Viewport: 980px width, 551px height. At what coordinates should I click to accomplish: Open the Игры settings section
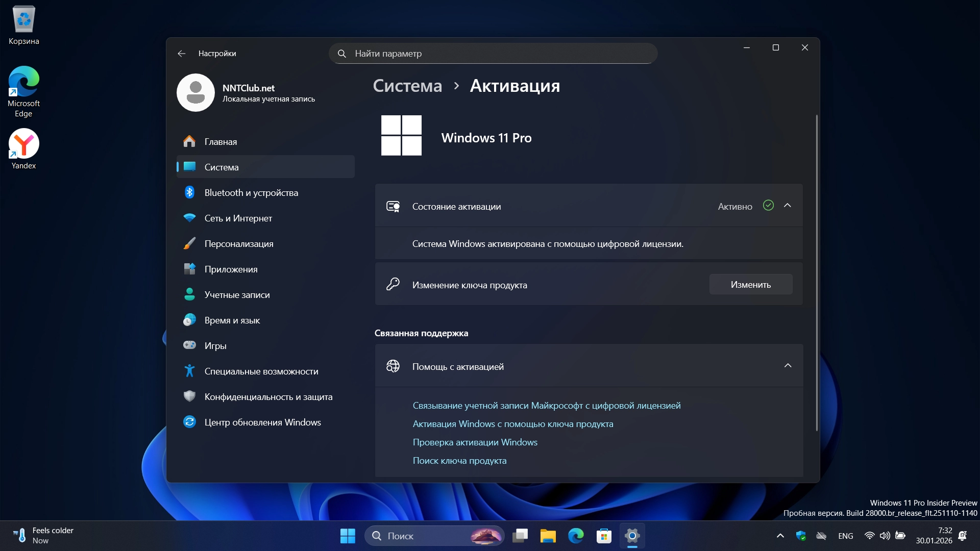(x=215, y=346)
